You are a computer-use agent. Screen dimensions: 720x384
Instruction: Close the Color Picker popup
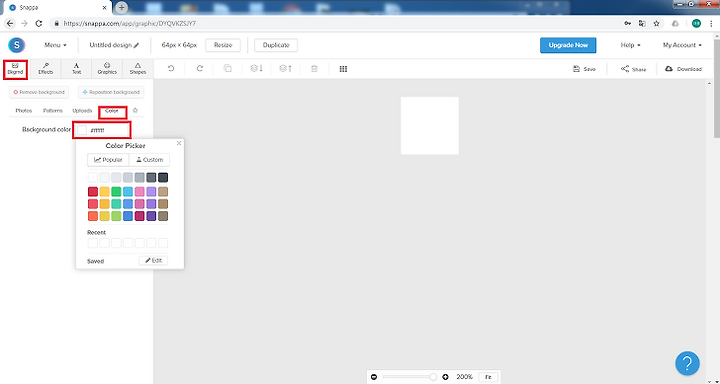click(179, 143)
